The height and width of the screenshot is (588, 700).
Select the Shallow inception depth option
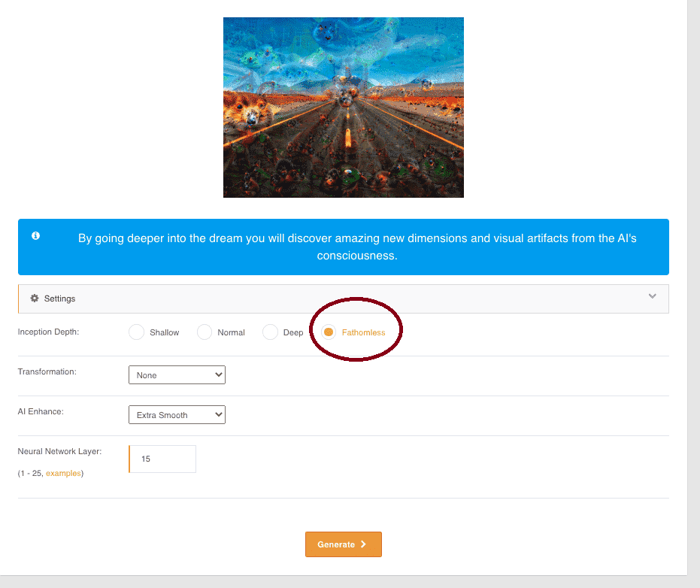click(x=136, y=332)
